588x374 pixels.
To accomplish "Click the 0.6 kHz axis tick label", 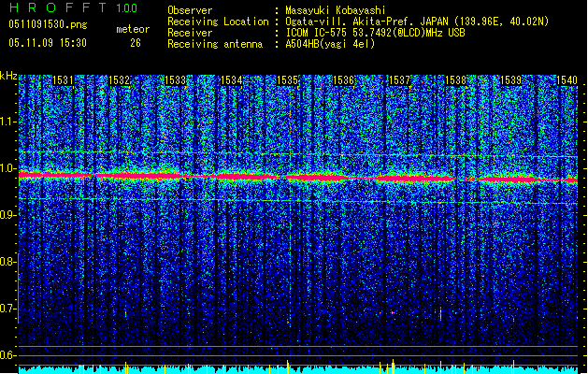I will 7,355.
